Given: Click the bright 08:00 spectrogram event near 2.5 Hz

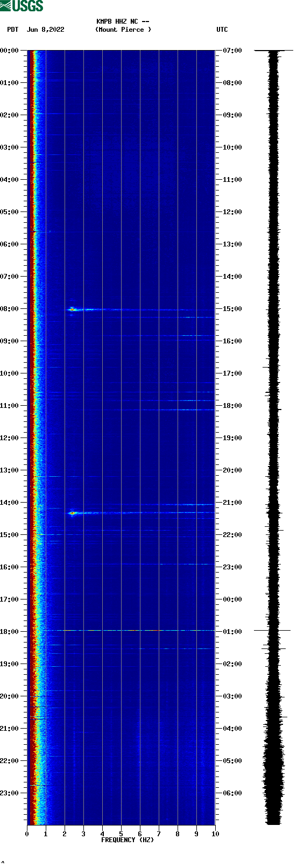Looking at the screenshot, I should pyautogui.click(x=72, y=309).
